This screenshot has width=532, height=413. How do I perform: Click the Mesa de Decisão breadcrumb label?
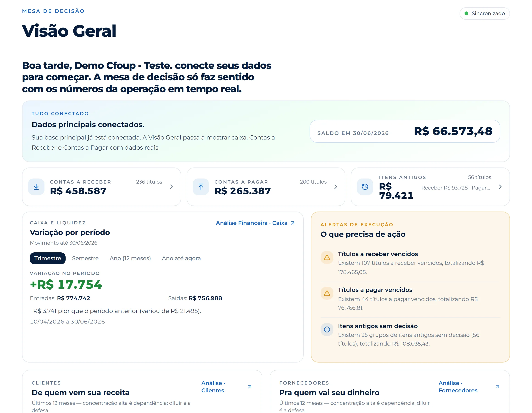(x=53, y=11)
